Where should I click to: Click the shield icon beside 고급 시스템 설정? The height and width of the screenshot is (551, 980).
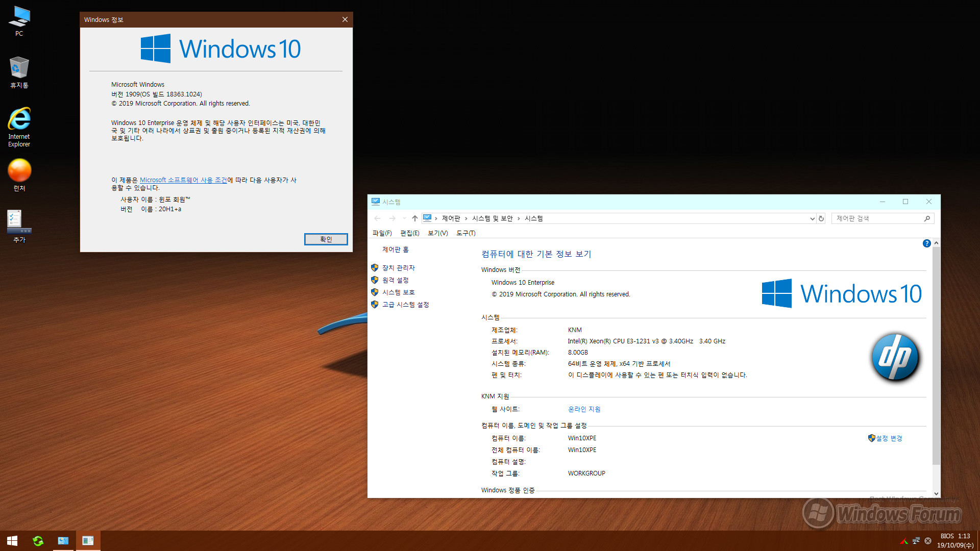375,305
